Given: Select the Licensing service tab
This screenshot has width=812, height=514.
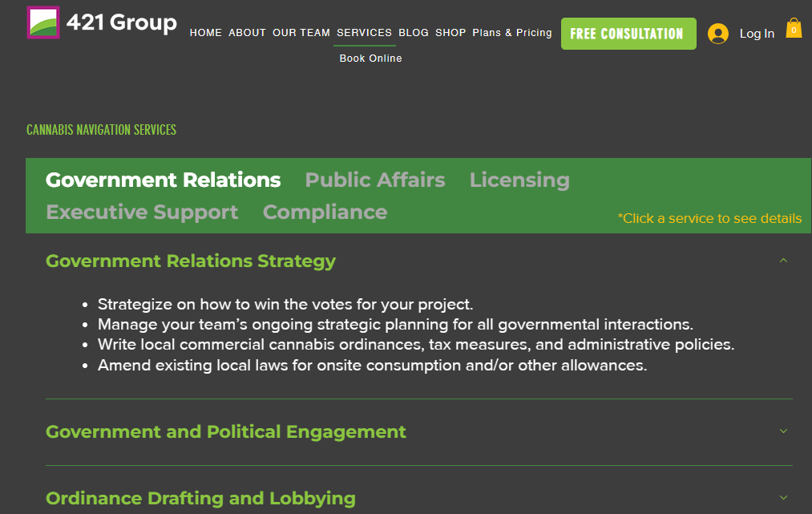Looking at the screenshot, I should (x=519, y=180).
